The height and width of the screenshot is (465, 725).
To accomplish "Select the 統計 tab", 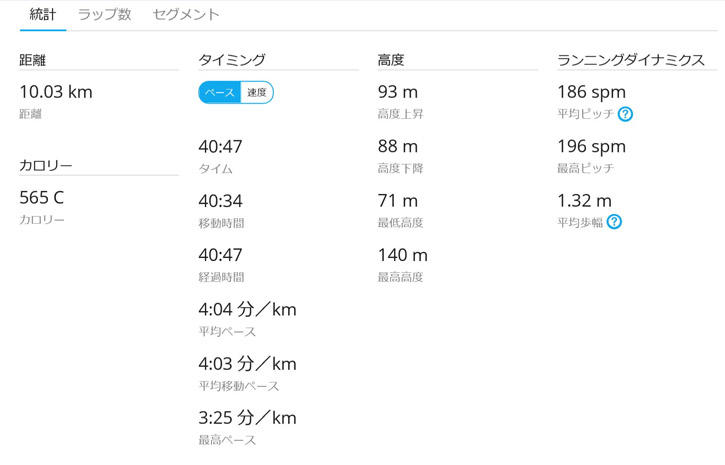I will tap(43, 15).
